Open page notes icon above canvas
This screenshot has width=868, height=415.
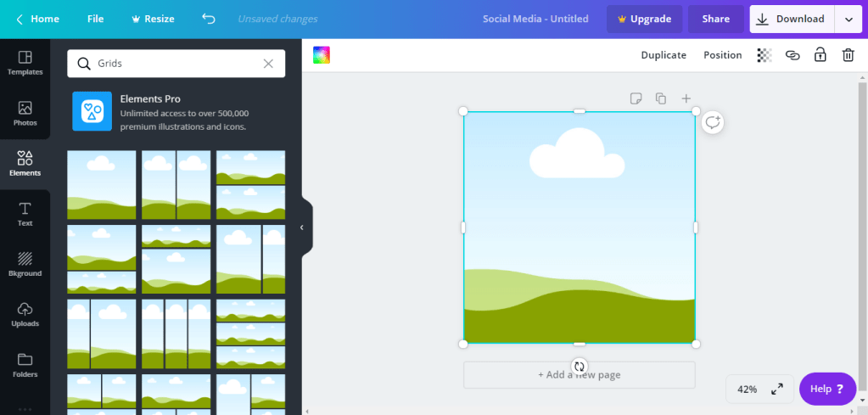coord(636,98)
